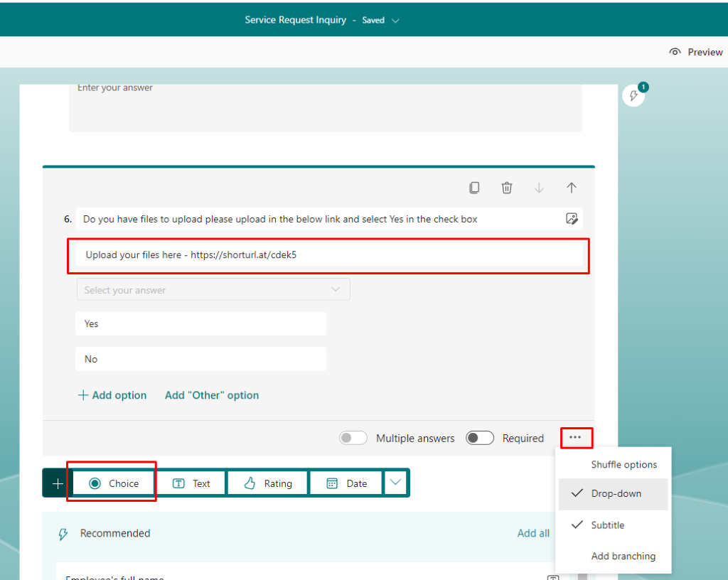Move question down with arrow icon
Viewport: 728px width, 580px height.
tap(539, 188)
